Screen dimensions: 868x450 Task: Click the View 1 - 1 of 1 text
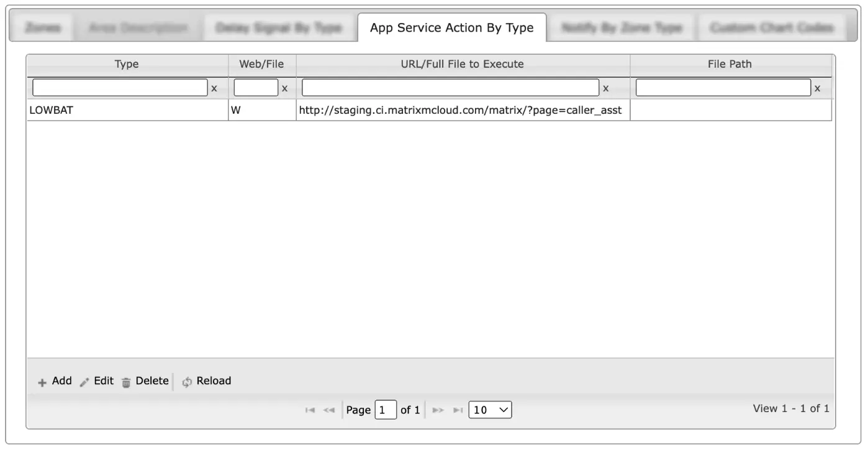click(791, 408)
